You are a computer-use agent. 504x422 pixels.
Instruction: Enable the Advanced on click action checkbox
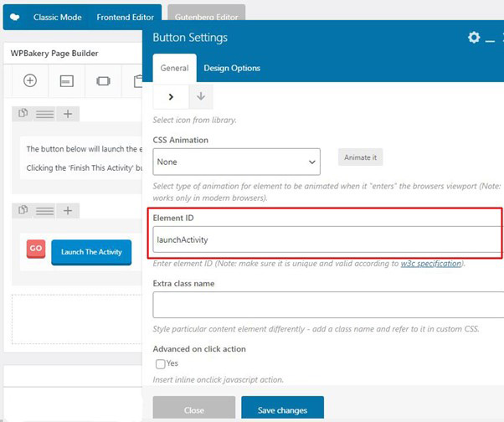click(x=160, y=363)
